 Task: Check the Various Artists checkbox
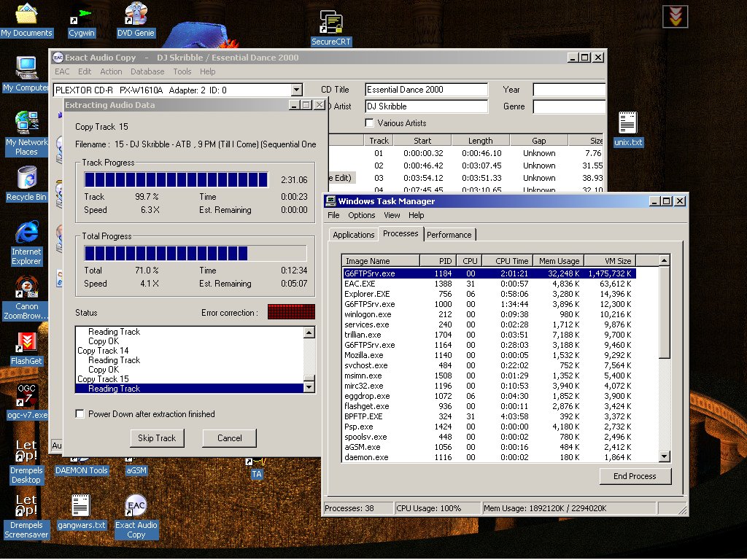coord(369,123)
